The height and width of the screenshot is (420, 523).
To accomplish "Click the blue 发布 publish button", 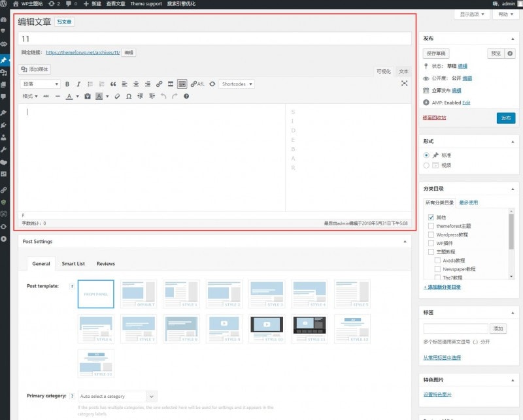I will point(505,118).
